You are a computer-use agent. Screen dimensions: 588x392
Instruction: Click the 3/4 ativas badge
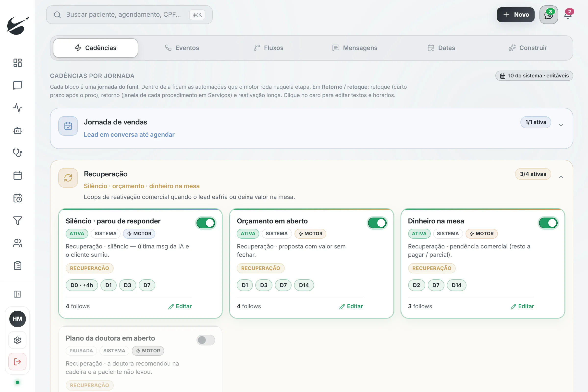click(533, 174)
